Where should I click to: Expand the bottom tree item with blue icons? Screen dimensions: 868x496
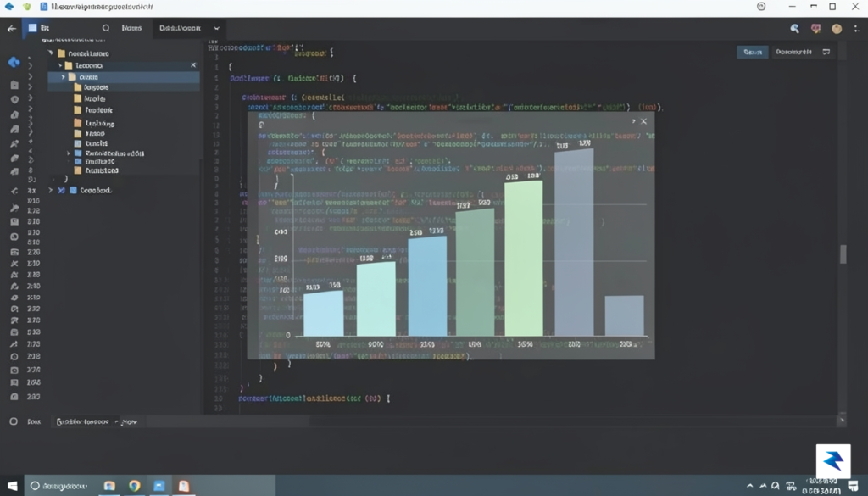click(50, 191)
